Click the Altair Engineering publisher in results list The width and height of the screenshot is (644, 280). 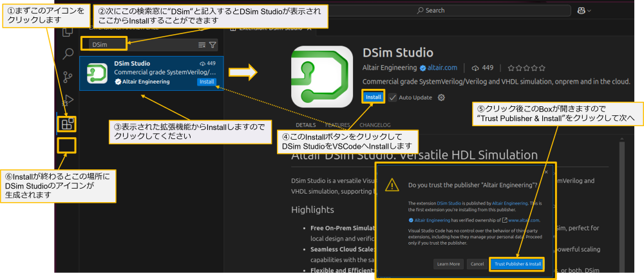(x=146, y=82)
